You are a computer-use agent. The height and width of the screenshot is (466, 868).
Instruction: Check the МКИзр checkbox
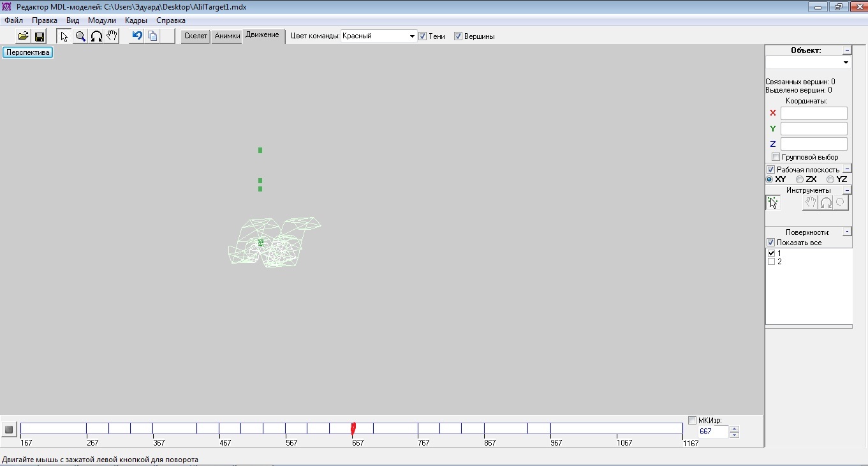pyautogui.click(x=693, y=420)
